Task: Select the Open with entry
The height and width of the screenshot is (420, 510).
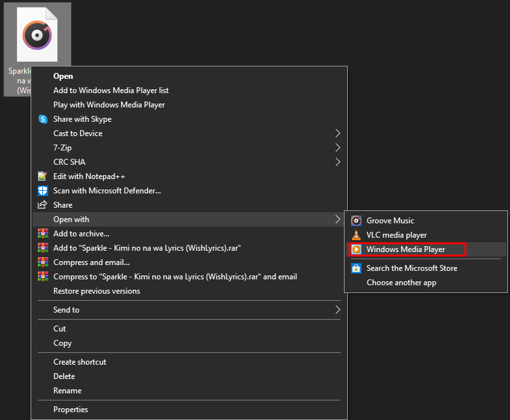Action: click(190, 219)
